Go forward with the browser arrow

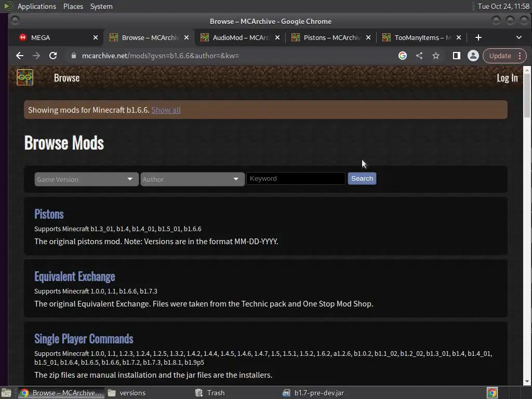pyautogui.click(x=36, y=56)
